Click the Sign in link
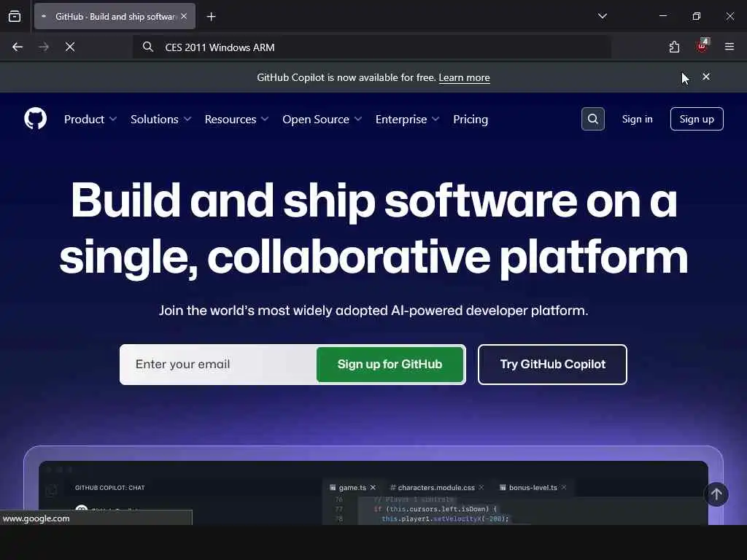This screenshot has width=747, height=560. pyautogui.click(x=637, y=119)
